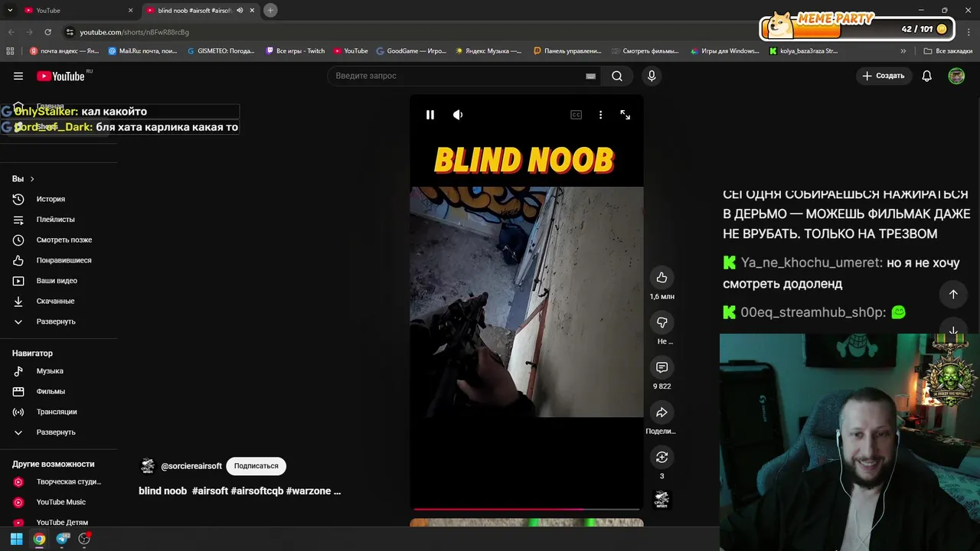Screen dimensions: 980x551
Task: Open Telegram from the taskbar
Action: (62, 539)
